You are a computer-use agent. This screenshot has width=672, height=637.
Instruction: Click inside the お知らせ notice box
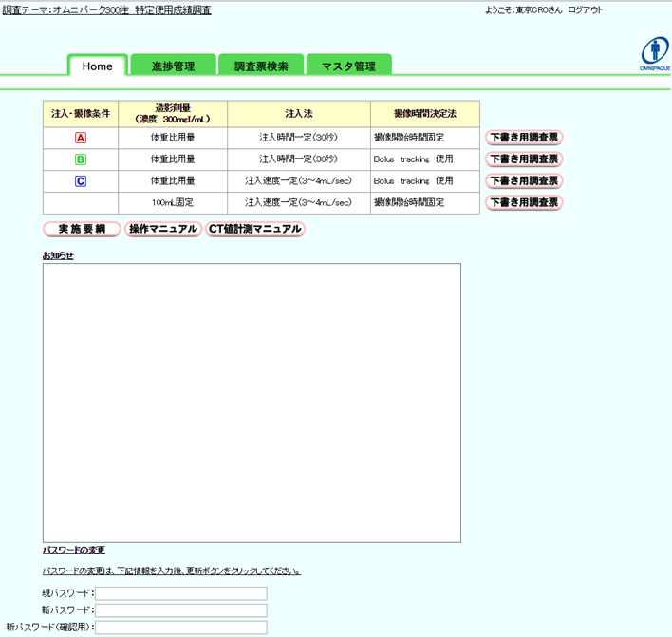click(252, 403)
